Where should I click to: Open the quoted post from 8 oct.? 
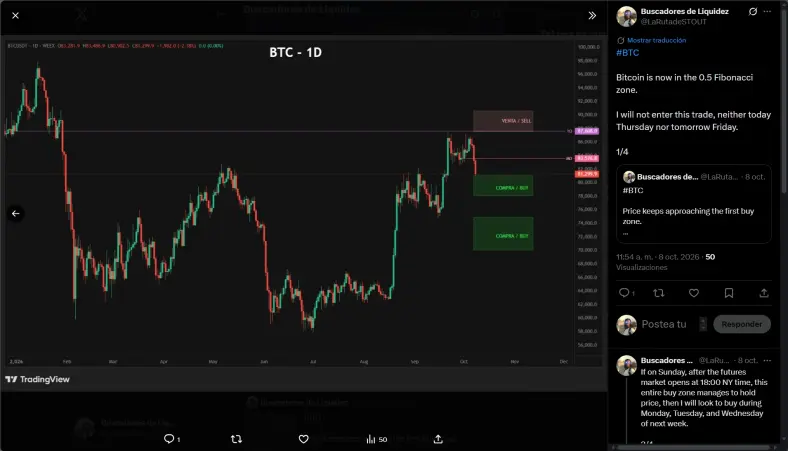(x=694, y=204)
